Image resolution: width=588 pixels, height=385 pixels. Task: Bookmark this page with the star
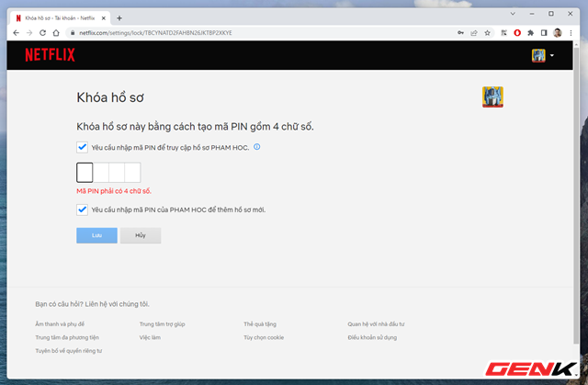(x=487, y=33)
